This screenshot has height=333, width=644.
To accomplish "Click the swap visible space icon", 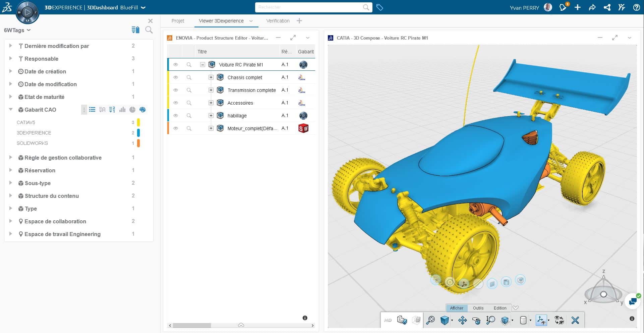I will [559, 320].
